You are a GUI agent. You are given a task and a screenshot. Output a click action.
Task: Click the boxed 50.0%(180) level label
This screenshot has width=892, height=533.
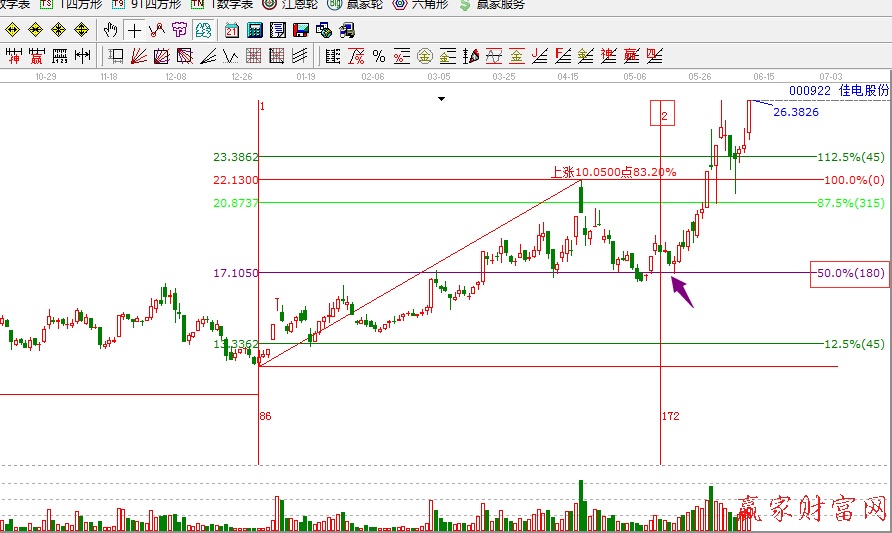tap(848, 273)
